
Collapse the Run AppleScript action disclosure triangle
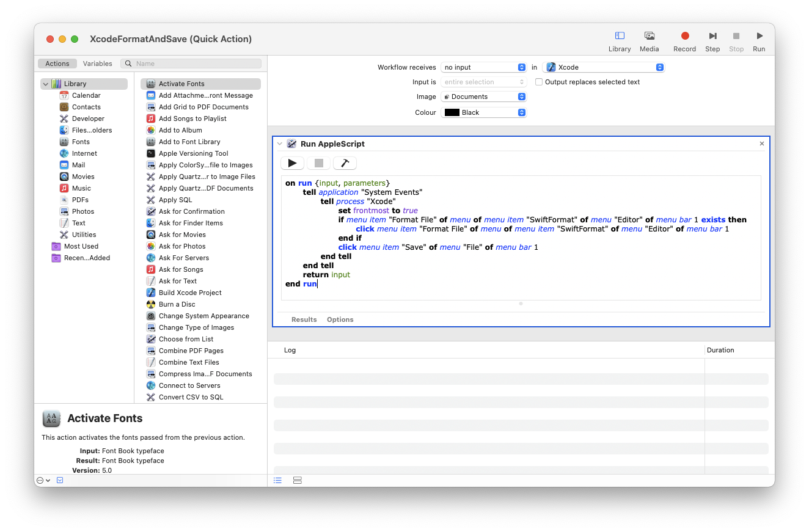pos(280,144)
